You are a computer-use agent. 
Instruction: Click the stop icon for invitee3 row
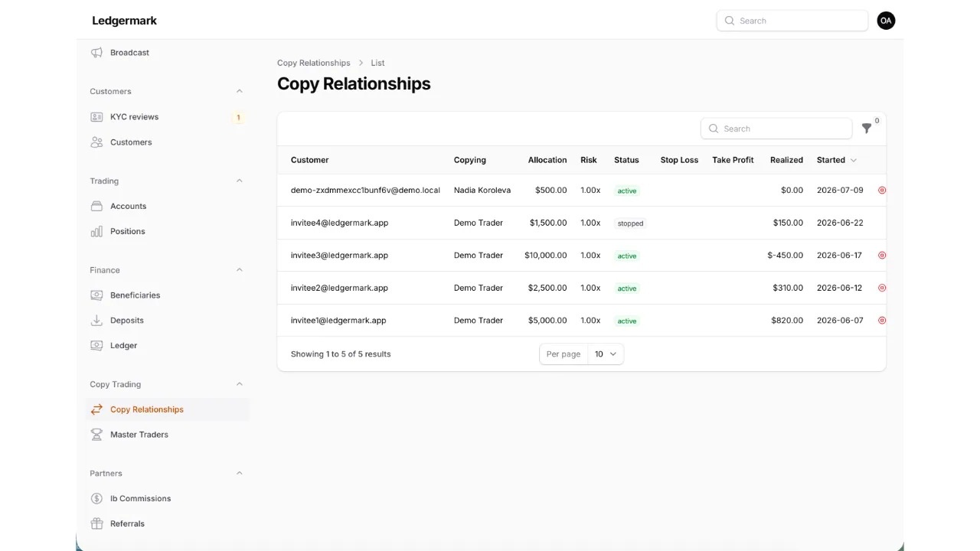tap(882, 255)
